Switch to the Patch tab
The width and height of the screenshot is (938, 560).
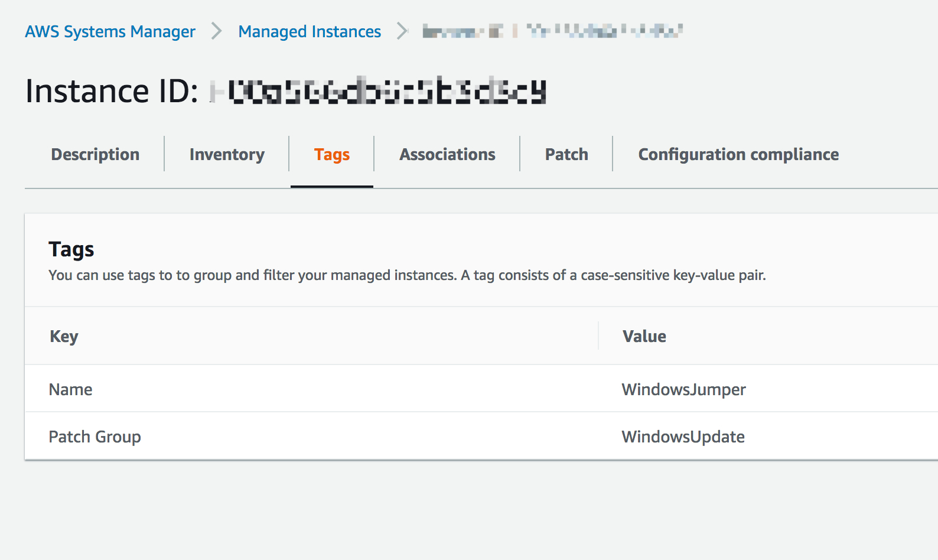(x=566, y=154)
